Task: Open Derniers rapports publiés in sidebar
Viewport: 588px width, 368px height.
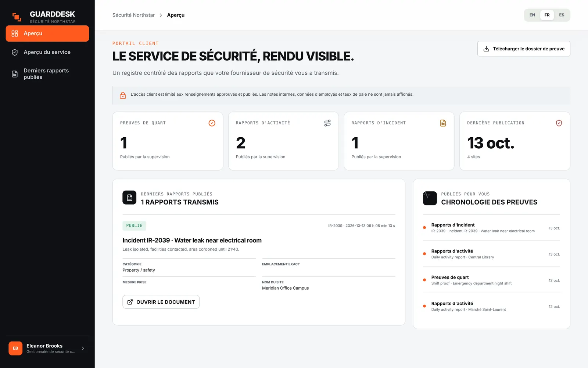Action: [x=47, y=74]
